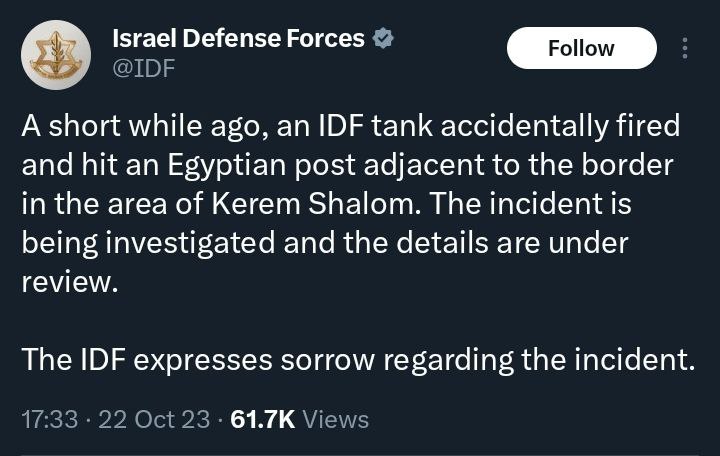Click the 17:33 timestamp
720x456 pixels.
click(x=49, y=419)
